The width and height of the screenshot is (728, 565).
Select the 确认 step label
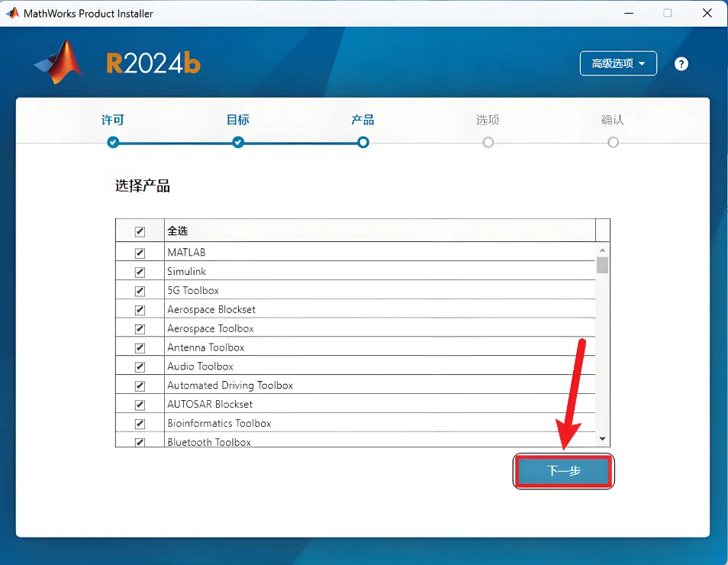point(613,120)
